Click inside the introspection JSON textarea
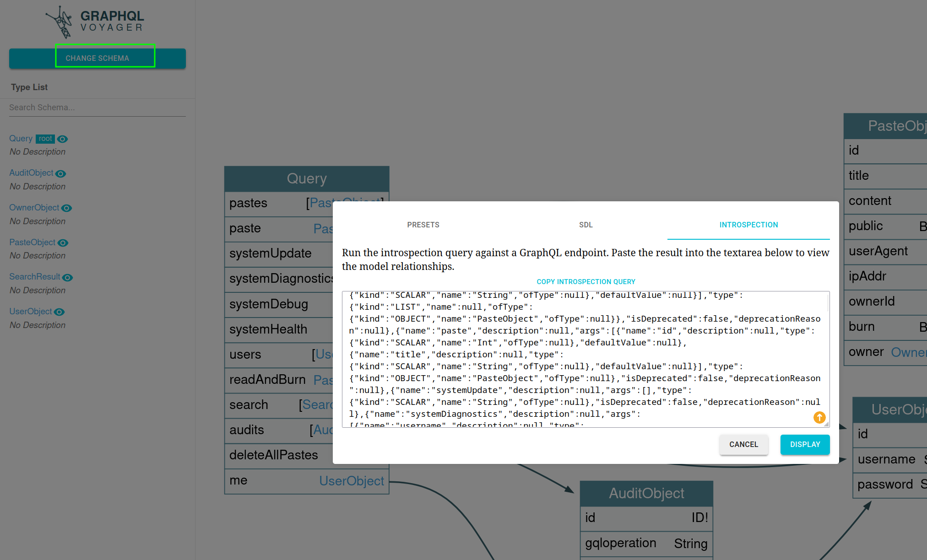 [581, 359]
